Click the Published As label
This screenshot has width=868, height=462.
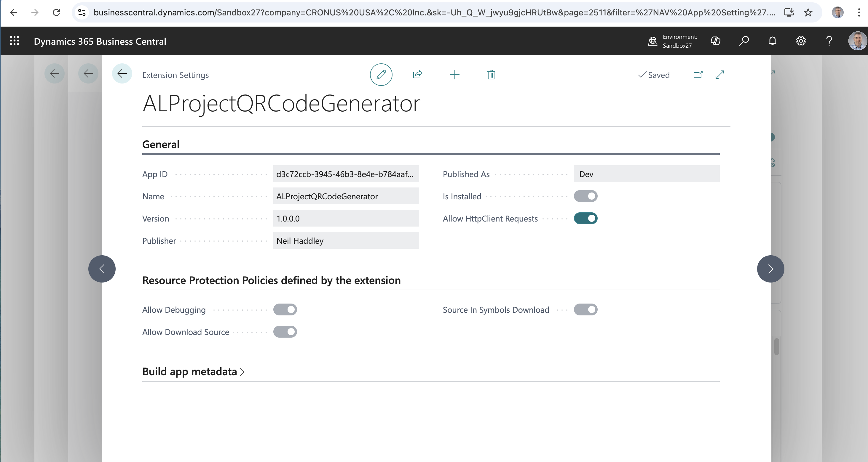pyautogui.click(x=466, y=174)
